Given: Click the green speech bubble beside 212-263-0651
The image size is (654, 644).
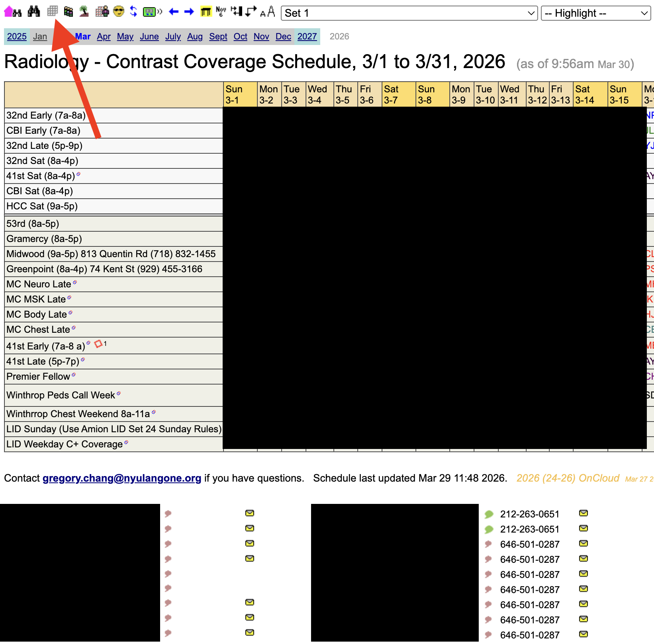Looking at the screenshot, I should coord(489,514).
